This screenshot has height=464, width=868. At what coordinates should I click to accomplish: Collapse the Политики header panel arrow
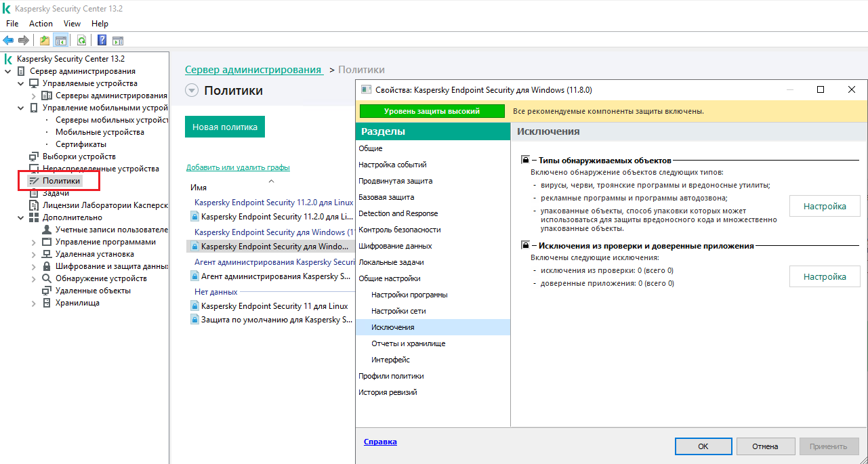pos(192,89)
